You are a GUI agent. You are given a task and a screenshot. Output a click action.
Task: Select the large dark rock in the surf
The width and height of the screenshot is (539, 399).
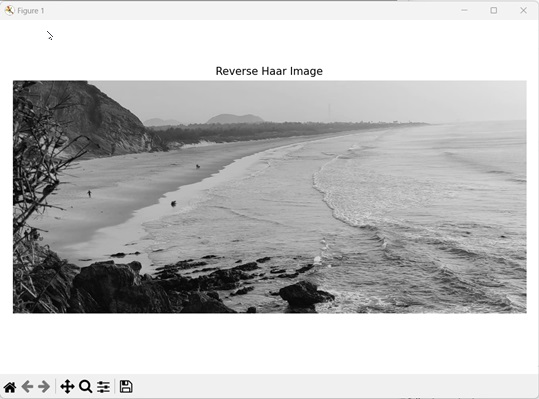(x=305, y=296)
